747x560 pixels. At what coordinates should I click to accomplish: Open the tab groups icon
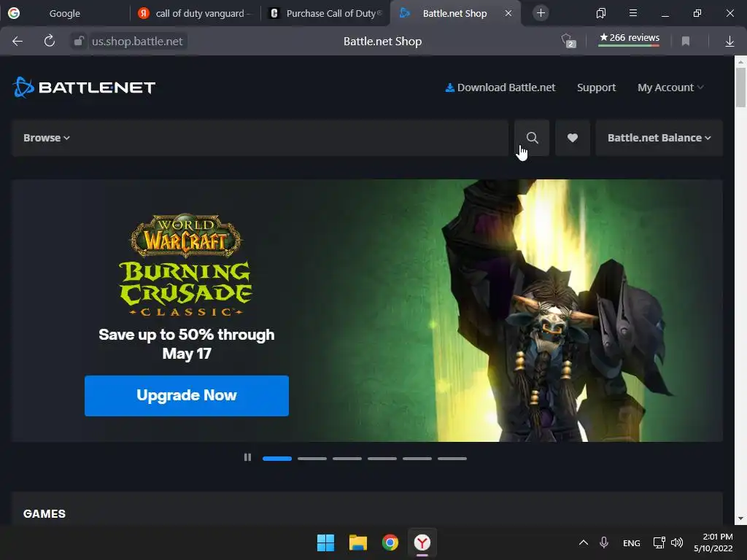point(601,13)
